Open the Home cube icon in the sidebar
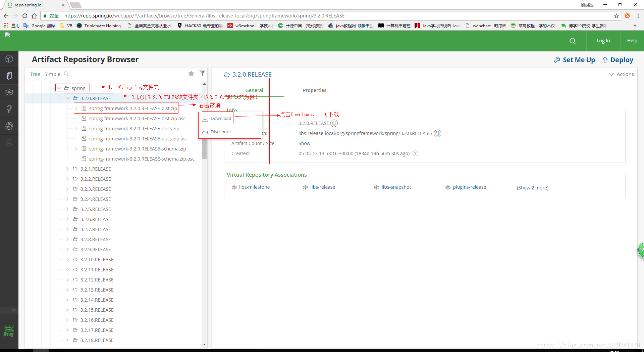The width and height of the screenshot is (644, 352). 9,59
